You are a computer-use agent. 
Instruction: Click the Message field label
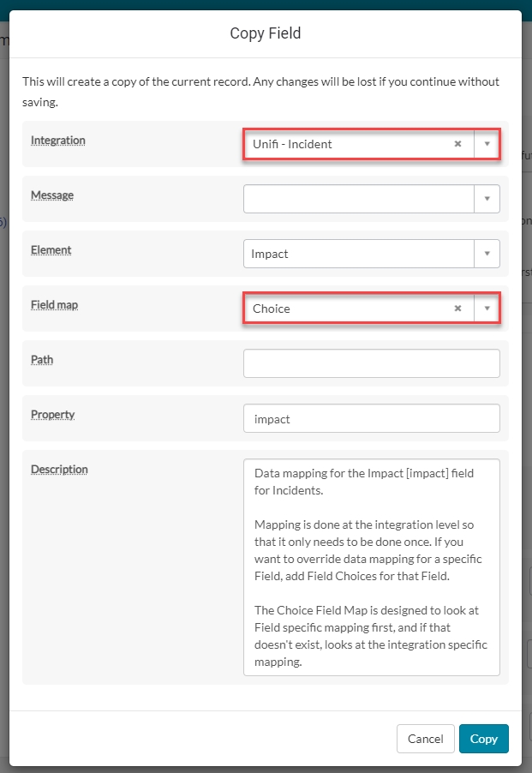(x=52, y=195)
